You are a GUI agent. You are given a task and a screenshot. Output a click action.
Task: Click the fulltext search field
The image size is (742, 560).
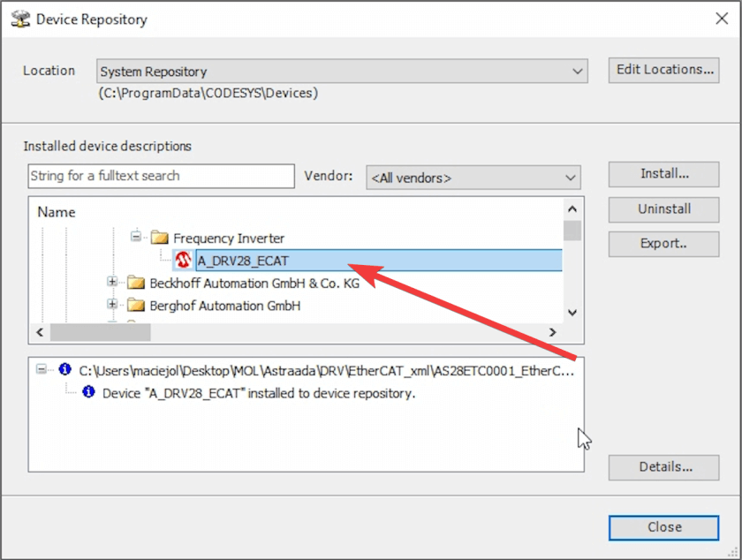coord(162,176)
